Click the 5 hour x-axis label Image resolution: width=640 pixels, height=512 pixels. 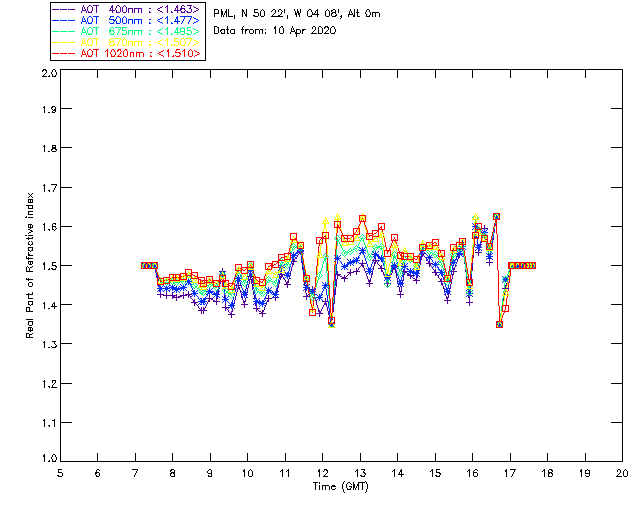60,473
